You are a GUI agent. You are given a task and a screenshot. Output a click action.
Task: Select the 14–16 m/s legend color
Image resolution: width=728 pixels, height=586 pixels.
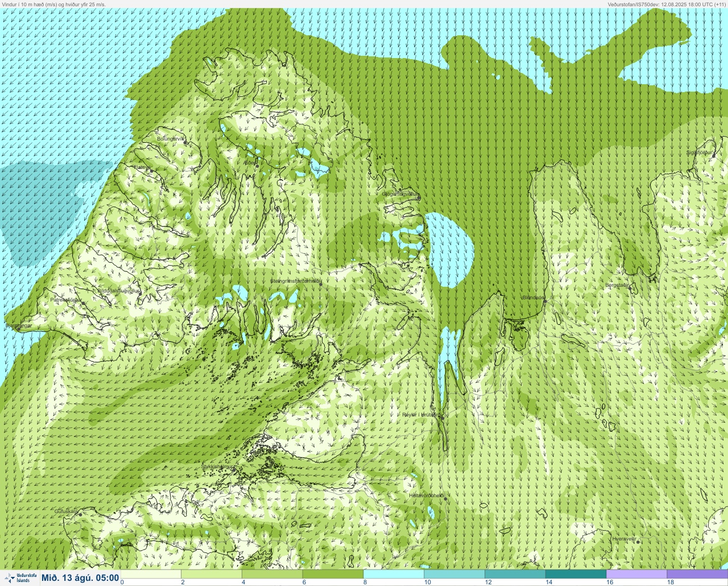tap(576, 574)
